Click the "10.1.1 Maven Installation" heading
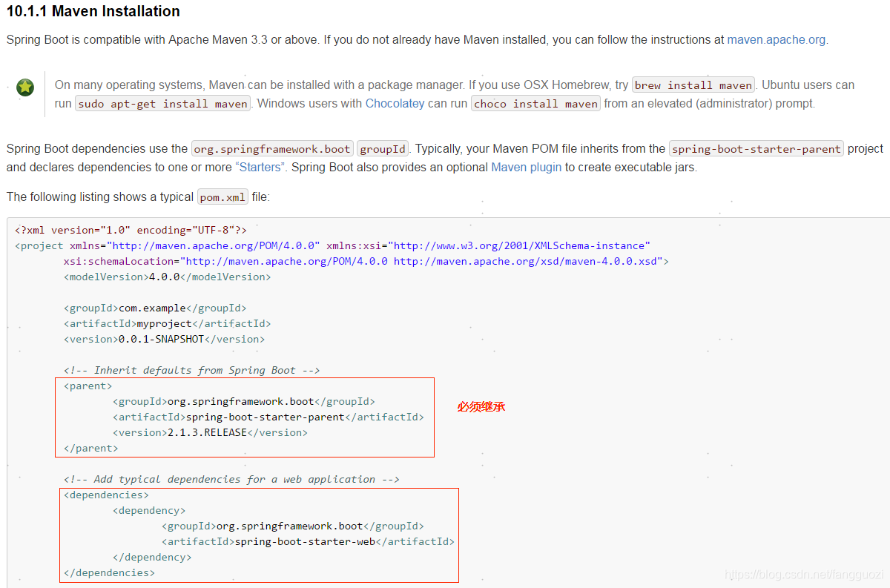 pyautogui.click(x=93, y=11)
